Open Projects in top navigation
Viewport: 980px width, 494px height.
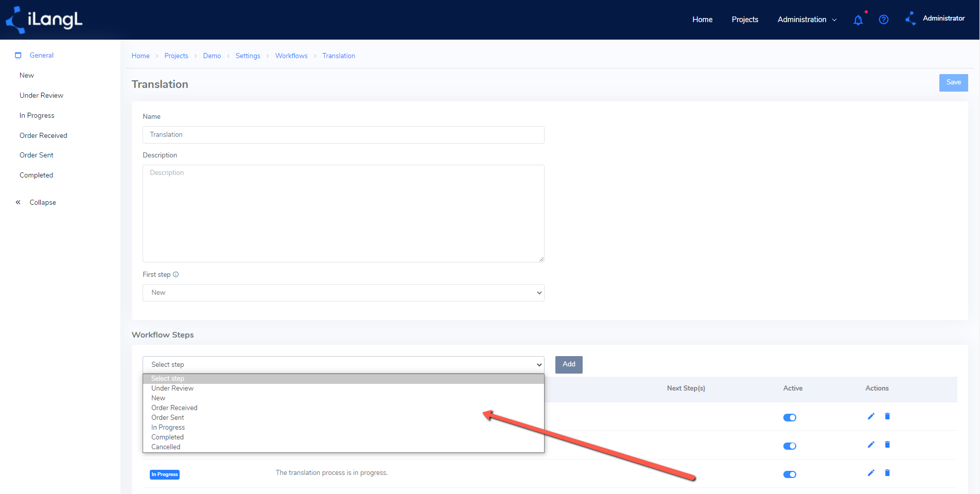click(x=745, y=20)
